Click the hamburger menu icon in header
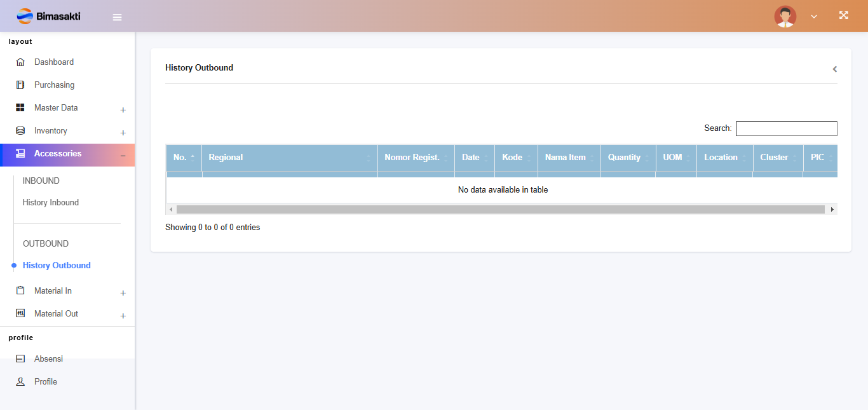 pyautogui.click(x=117, y=17)
